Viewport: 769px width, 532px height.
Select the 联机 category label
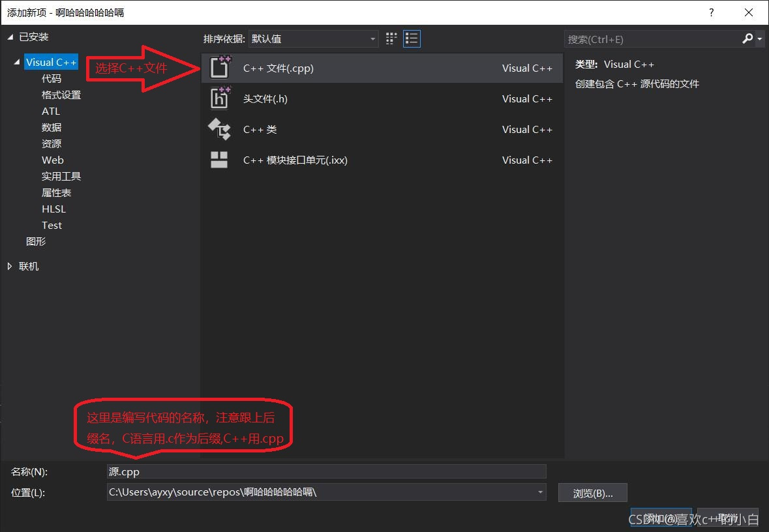[x=29, y=266]
